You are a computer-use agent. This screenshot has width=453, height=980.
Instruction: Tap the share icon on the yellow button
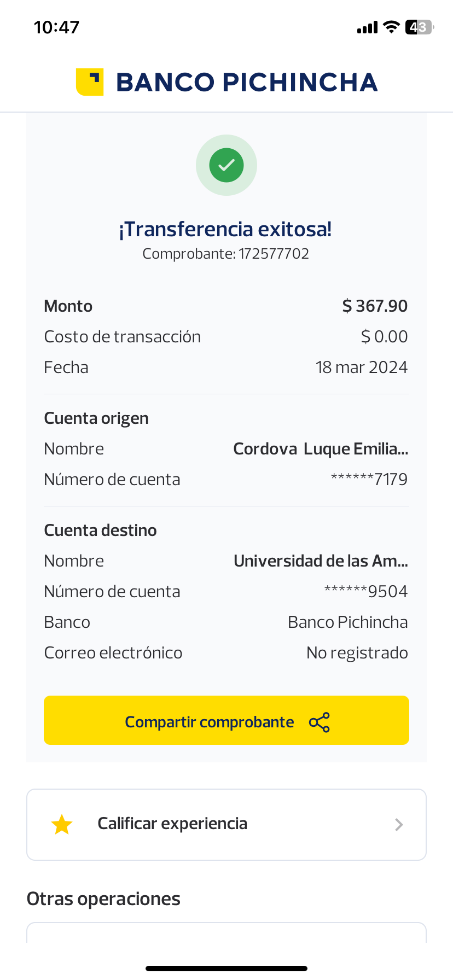tap(320, 722)
